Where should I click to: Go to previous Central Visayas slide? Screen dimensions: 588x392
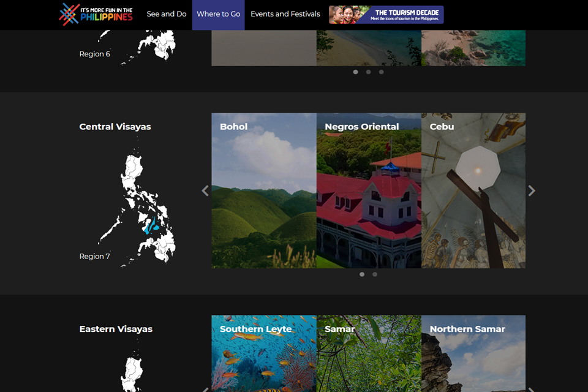point(205,190)
